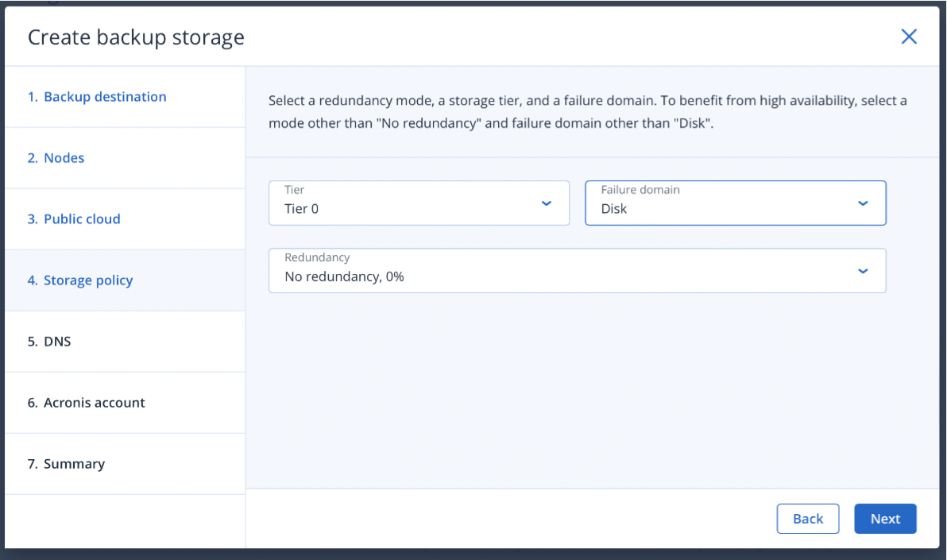Click the redundancy mode instruction text

coord(587,112)
